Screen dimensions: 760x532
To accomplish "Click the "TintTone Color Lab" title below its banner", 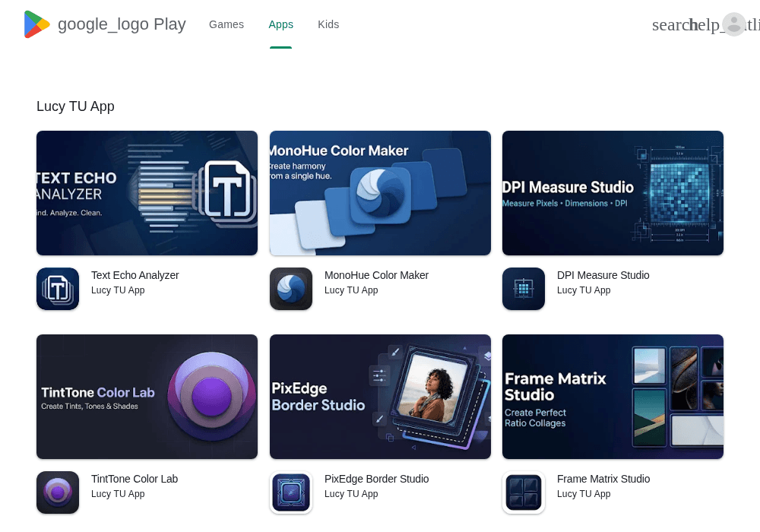I will pyautogui.click(x=135, y=479).
